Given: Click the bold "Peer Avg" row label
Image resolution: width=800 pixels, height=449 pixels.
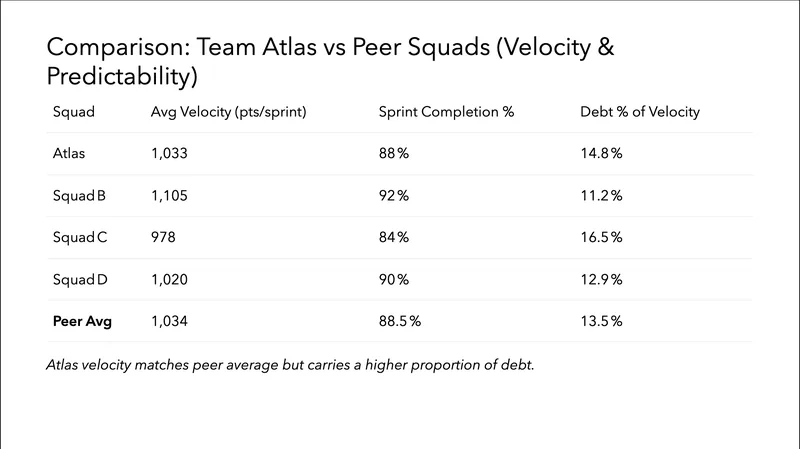Looking at the screenshot, I should [79, 321].
